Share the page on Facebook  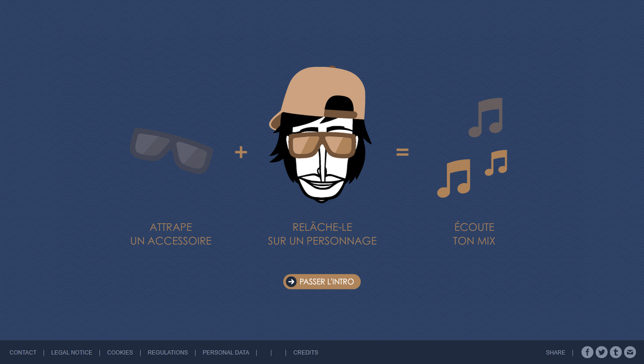[587, 352]
